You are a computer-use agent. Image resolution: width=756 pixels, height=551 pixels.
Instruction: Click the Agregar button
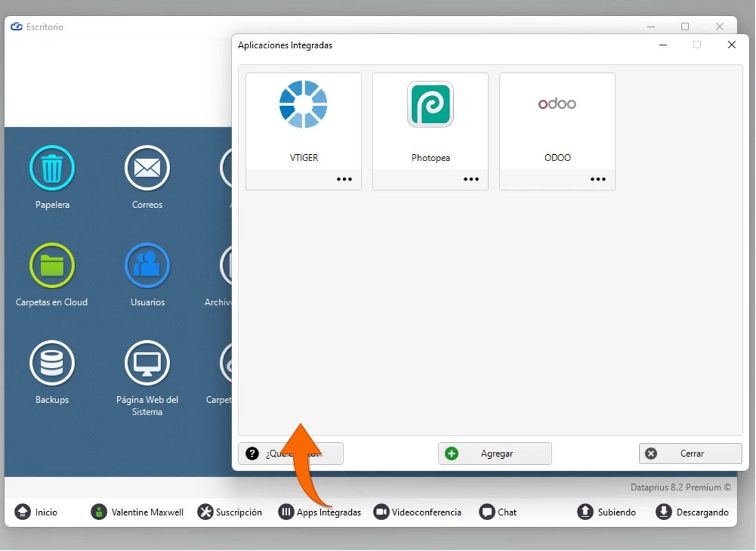(x=494, y=453)
